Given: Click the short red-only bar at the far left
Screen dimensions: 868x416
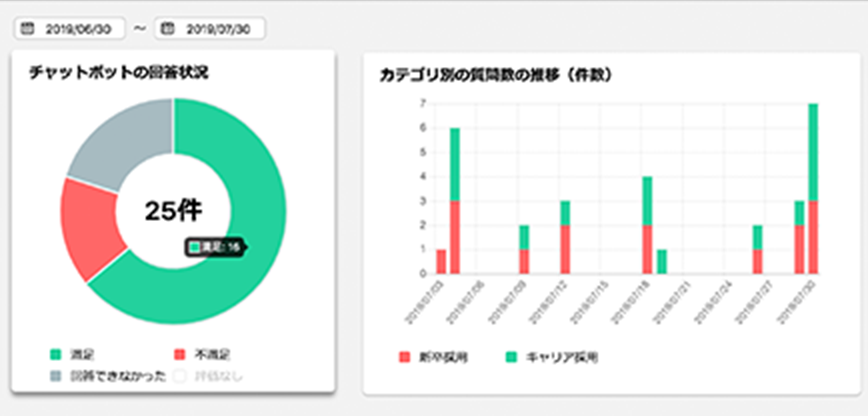Looking at the screenshot, I should coord(441,261).
